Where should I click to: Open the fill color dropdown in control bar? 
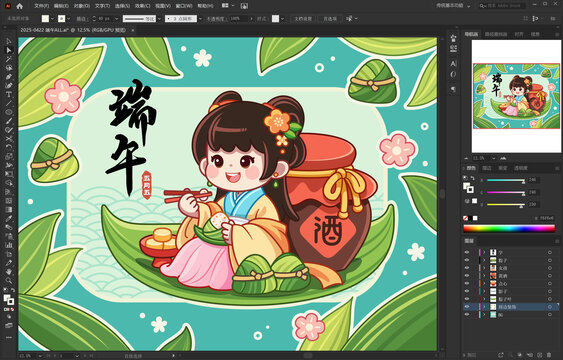pyautogui.click(x=52, y=19)
